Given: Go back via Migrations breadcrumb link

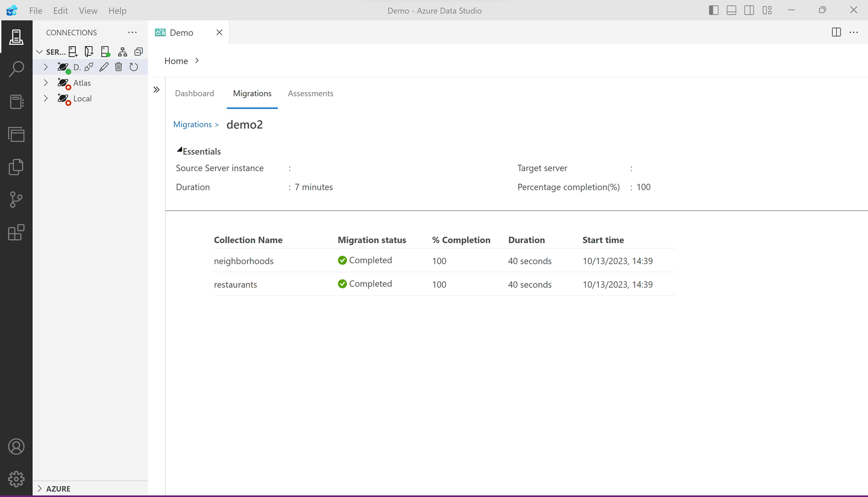Looking at the screenshot, I should pos(192,124).
